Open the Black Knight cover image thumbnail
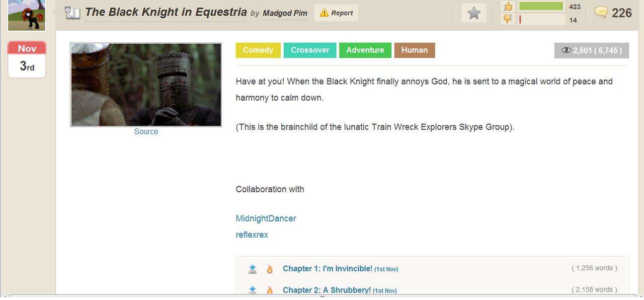Screen dimensions: 644x300 tap(146, 85)
